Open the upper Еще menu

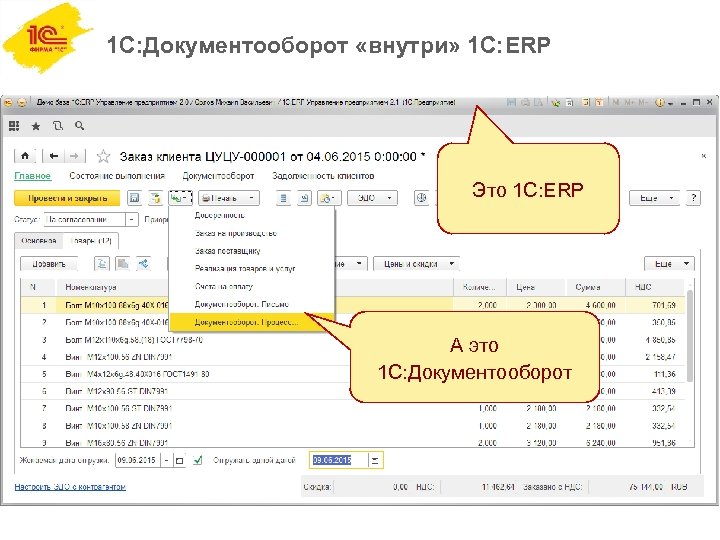pyautogui.click(x=654, y=198)
